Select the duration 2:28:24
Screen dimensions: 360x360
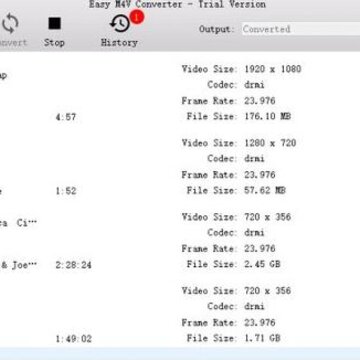(73, 265)
